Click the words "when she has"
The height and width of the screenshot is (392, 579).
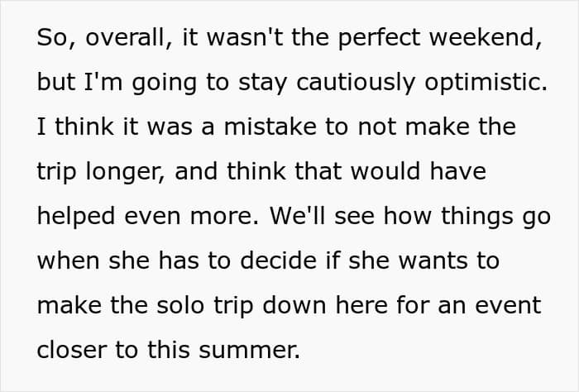(x=118, y=261)
